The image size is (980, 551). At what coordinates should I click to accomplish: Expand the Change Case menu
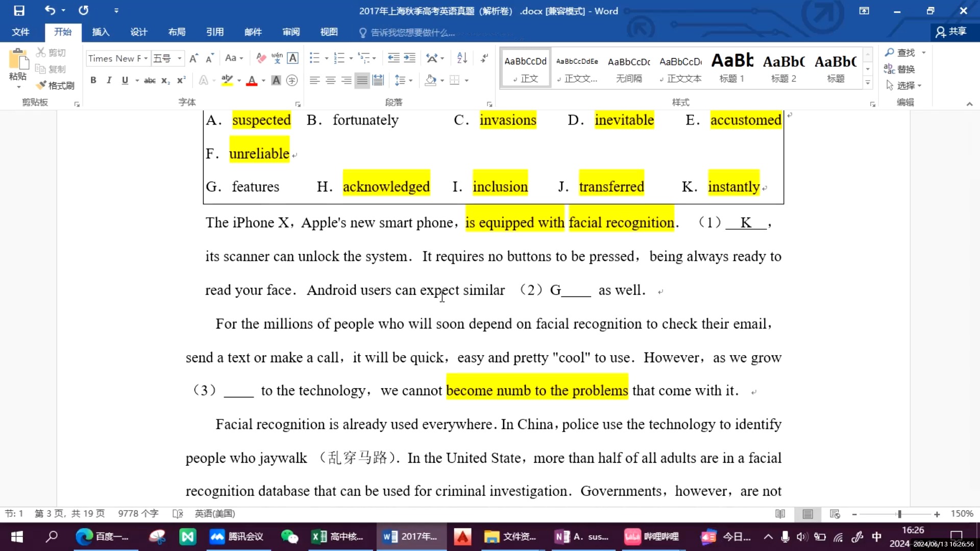[x=234, y=58]
